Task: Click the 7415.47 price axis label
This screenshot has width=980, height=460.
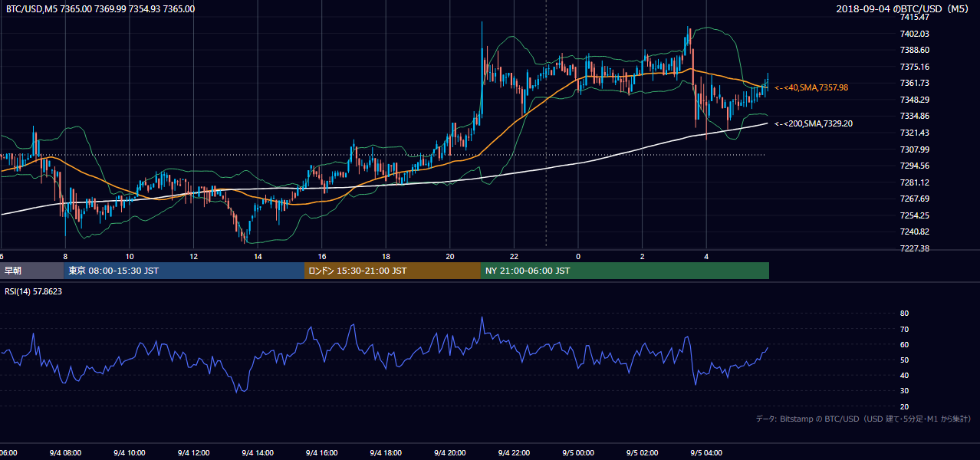Action: (915, 17)
